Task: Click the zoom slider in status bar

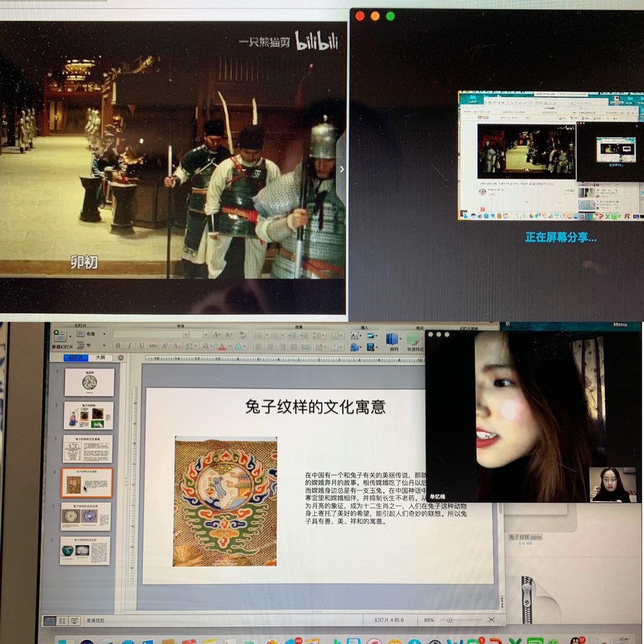Action: click(450, 620)
